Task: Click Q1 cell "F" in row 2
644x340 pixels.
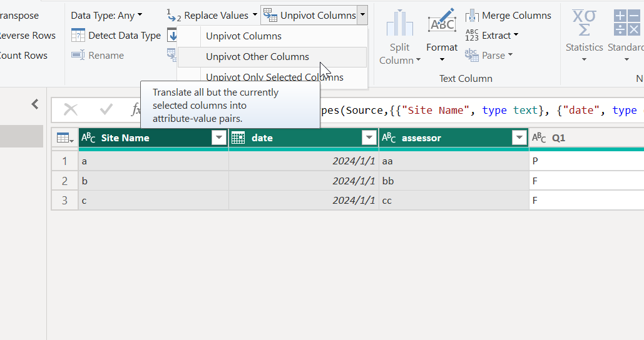Action: click(587, 181)
